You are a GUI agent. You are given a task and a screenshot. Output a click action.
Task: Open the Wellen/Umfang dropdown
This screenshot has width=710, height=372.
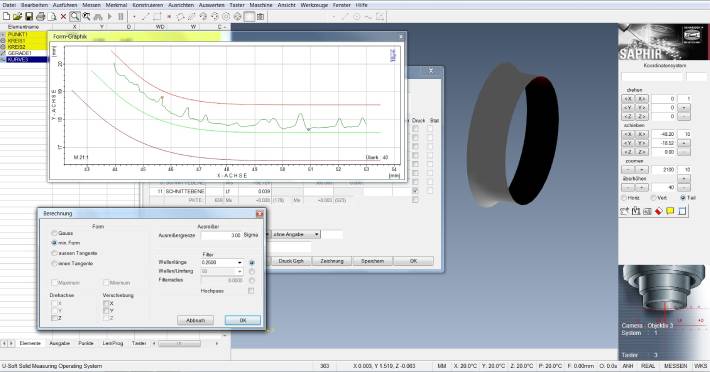pos(240,272)
